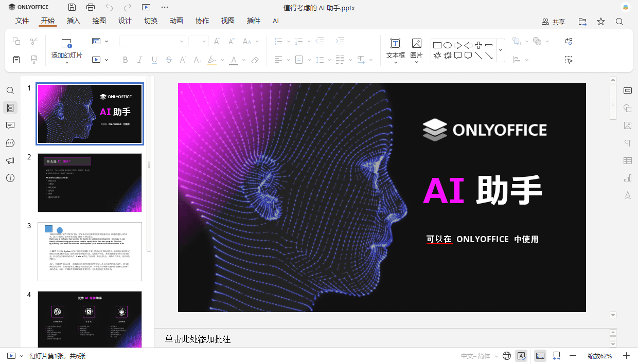Open the Comments panel in the left sidebar
Viewport: 638px width, 364px height.
tap(10, 125)
